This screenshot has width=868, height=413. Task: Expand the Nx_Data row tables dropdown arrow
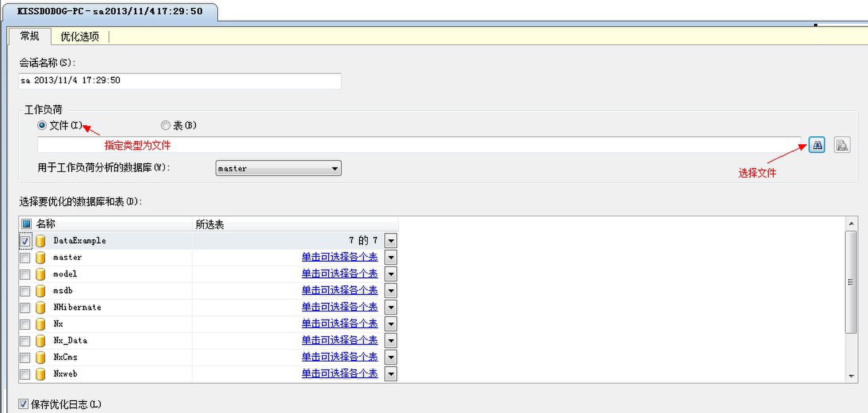pos(391,340)
